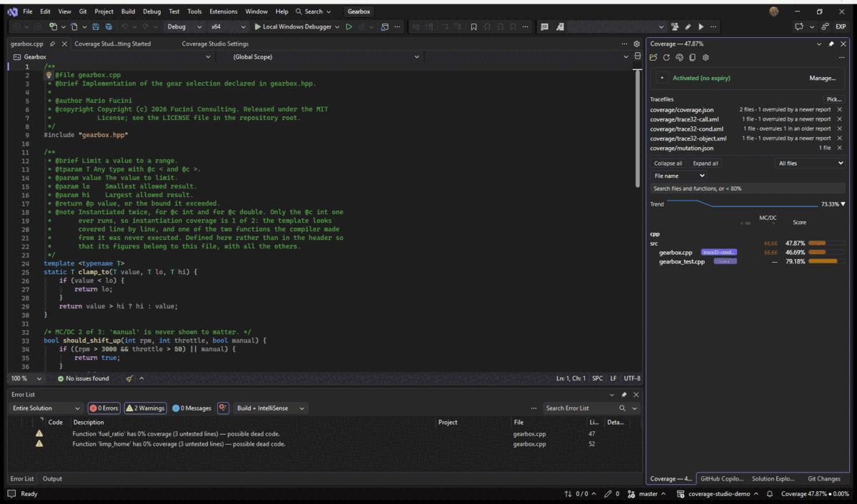Click the Undo arrow icon

[124, 26]
